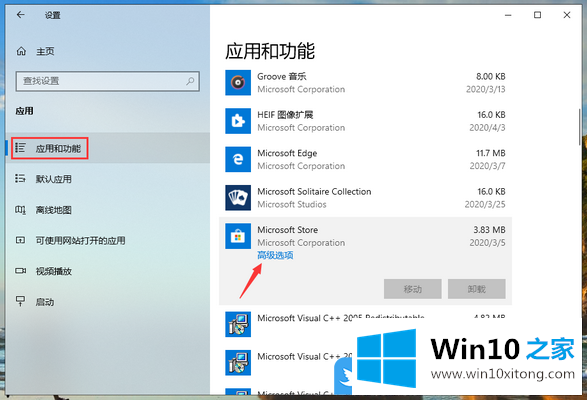Click the 应用和功能 page heading
Viewport: 587px width, 400px height.
tap(270, 51)
